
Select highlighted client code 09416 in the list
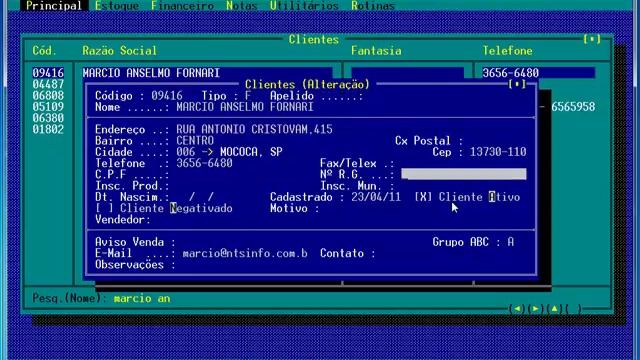(x=48, y=73)
